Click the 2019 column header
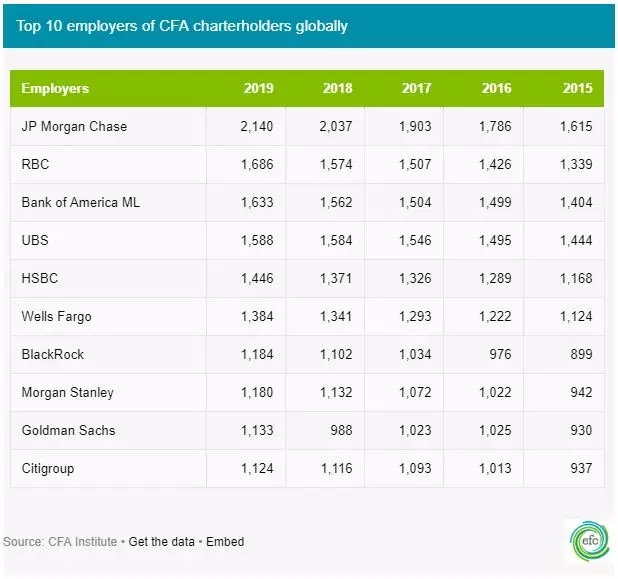 (258, 88)
